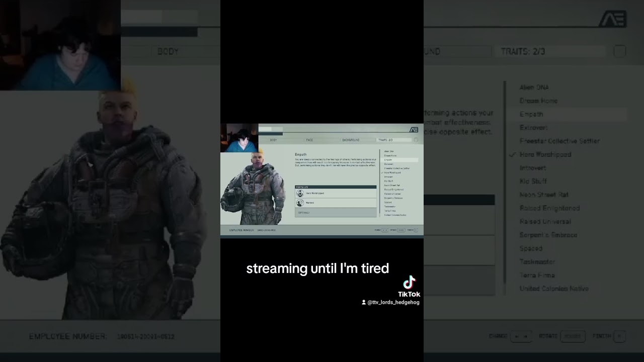Image resolution: width=644 pixels, height=362 pixels.
Task: Select the Hero Worshipped trait slot
Action: 336,193
